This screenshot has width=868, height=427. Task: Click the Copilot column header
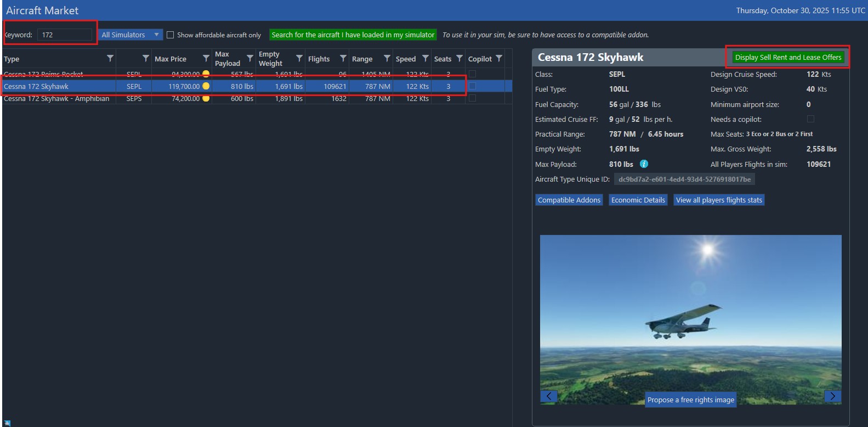pos(480,59)
